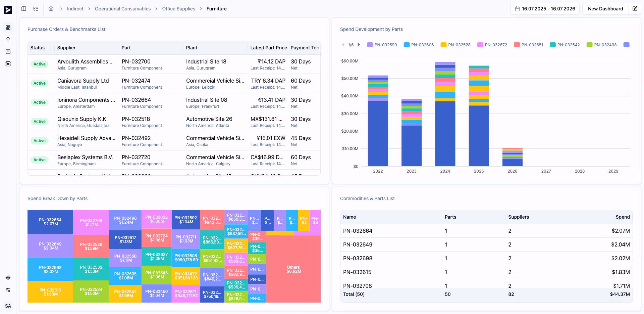This screenshot has width=644, height=314.
Task: Select 2026 bar in spend chart
Action: pyautogui.click(x=513, y=157)
